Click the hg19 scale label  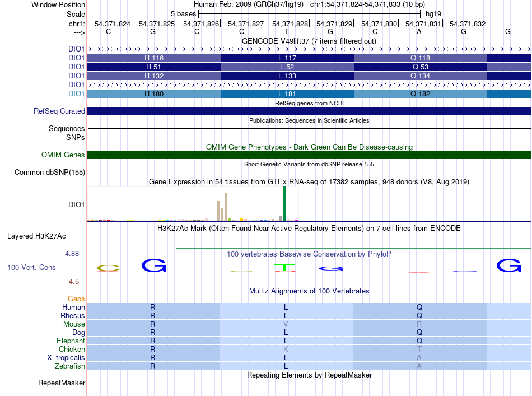pyautogui.click(x=433, y=14)
